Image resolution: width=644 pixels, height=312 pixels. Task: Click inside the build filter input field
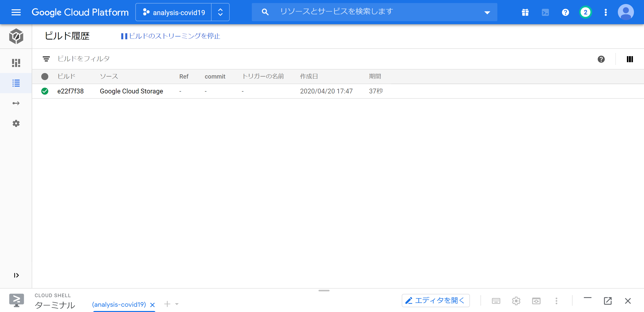pyautogui.click(x=101, y=58)
